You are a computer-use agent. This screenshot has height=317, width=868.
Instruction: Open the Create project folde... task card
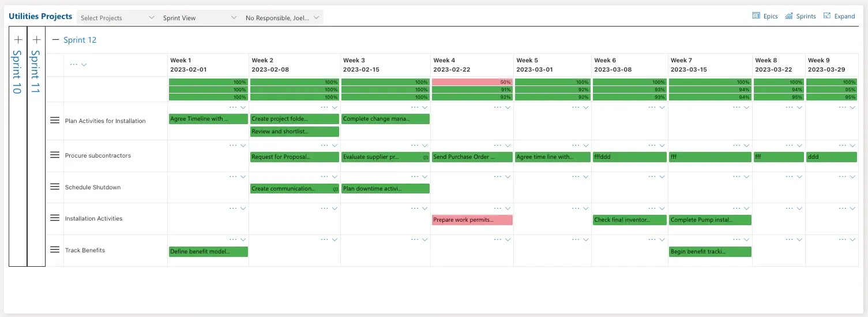click(x=295, y=119)
